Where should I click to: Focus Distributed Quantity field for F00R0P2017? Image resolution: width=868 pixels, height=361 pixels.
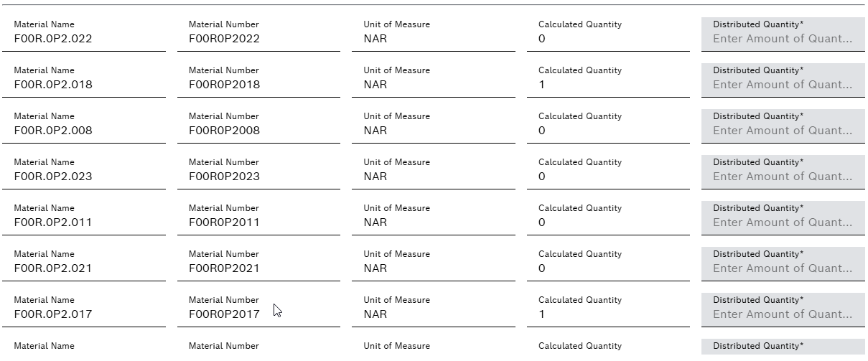783,314
